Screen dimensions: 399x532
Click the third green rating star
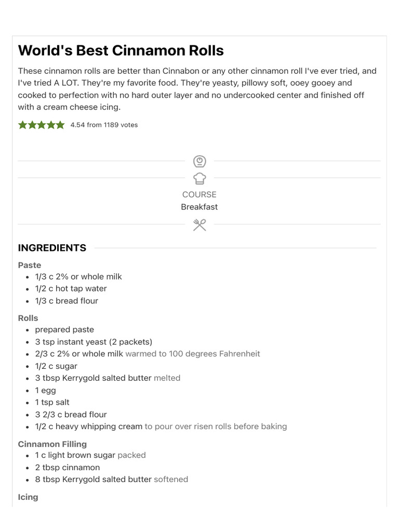coord(42,125)
